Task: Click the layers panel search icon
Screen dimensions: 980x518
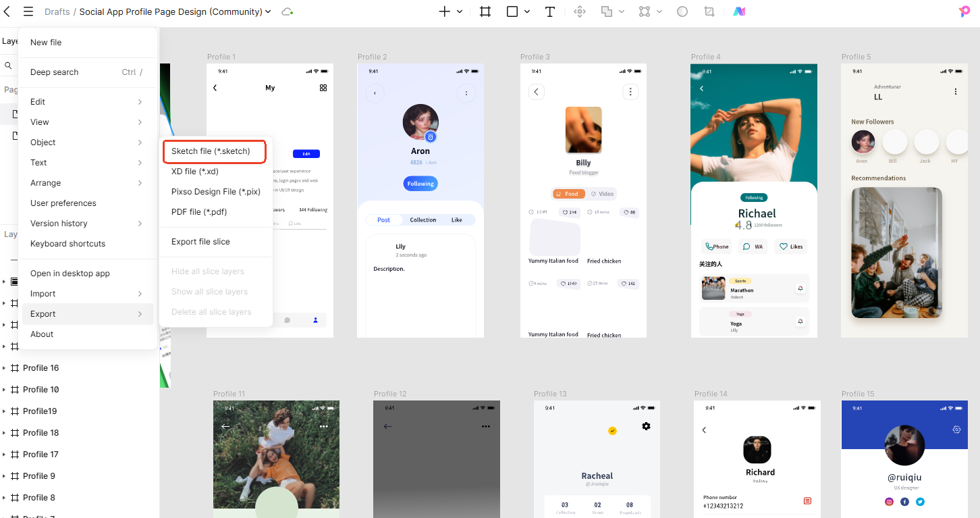Action: click(8, 66)
